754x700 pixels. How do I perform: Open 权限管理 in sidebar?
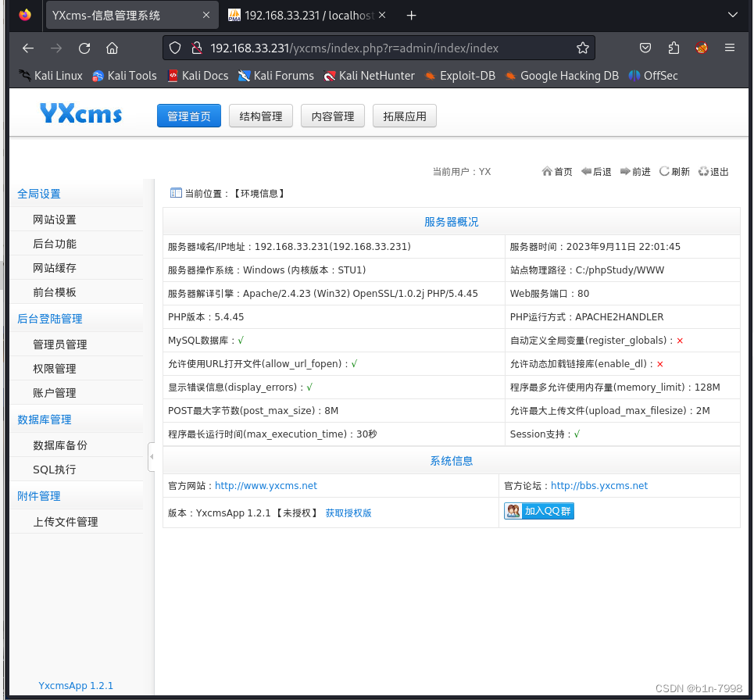[x=55, y=369]
